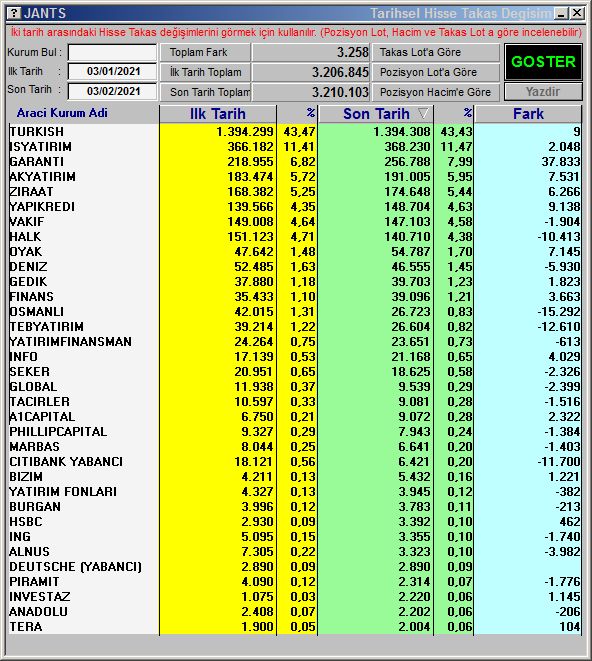Viewport: 592px width, 661px height.
Task: Select the AKYATIRIM row
Action: coord(295,177)
